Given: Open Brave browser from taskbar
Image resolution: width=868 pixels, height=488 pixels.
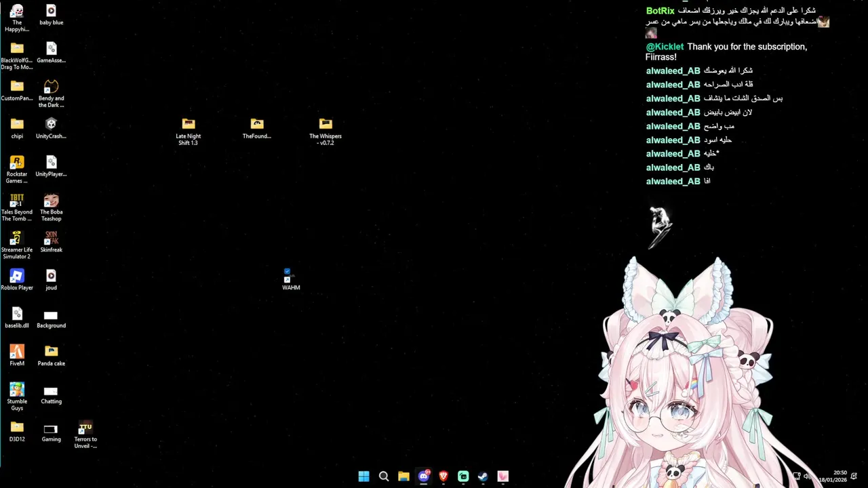Looking at the screenshot, I should tap(443, 476).
